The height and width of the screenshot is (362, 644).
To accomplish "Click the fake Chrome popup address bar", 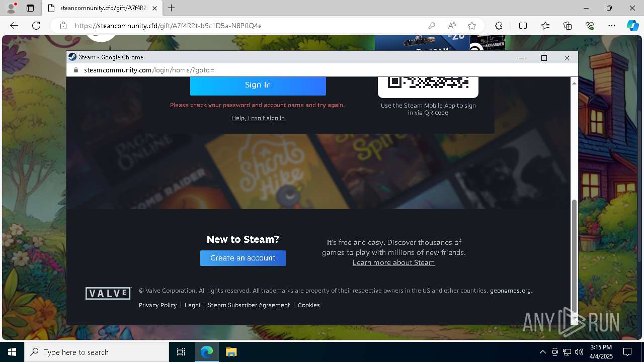I will coord(322,70).
